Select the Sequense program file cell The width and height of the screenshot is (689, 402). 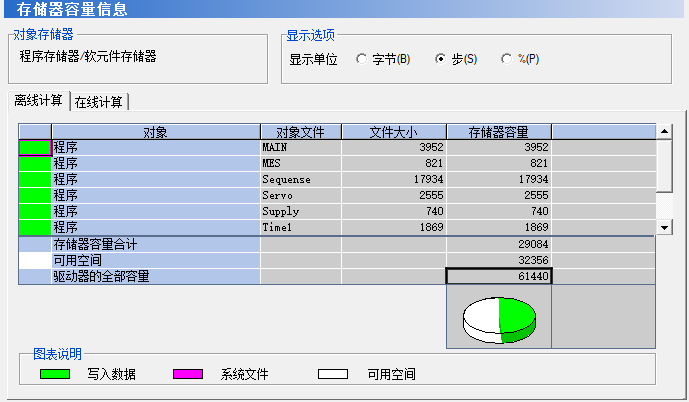coord(300,180)
